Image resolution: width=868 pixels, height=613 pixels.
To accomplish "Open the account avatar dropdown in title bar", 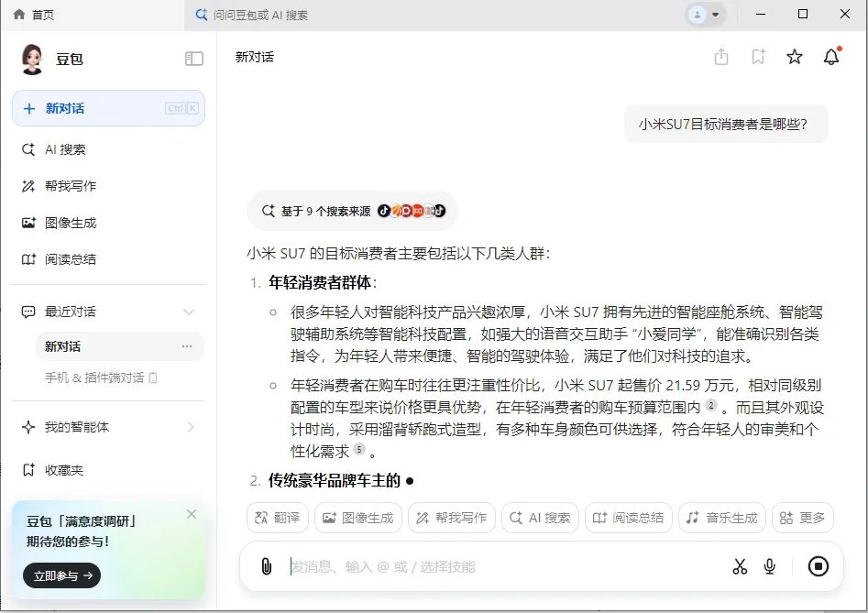I will point(705,15).
